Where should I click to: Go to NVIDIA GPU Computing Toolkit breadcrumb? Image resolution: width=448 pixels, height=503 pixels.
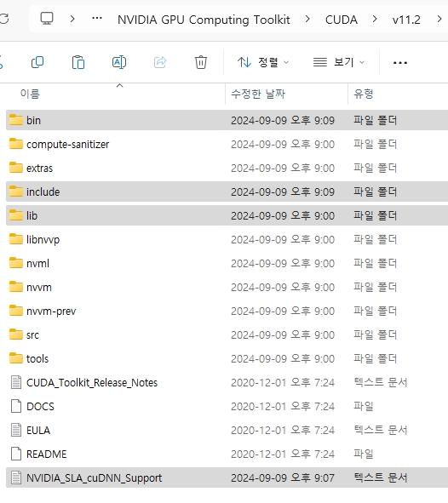pos(204,20)
